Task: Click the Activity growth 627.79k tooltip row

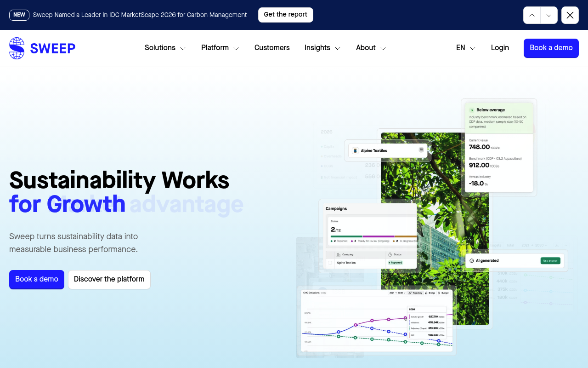Action: click(427, 317)
